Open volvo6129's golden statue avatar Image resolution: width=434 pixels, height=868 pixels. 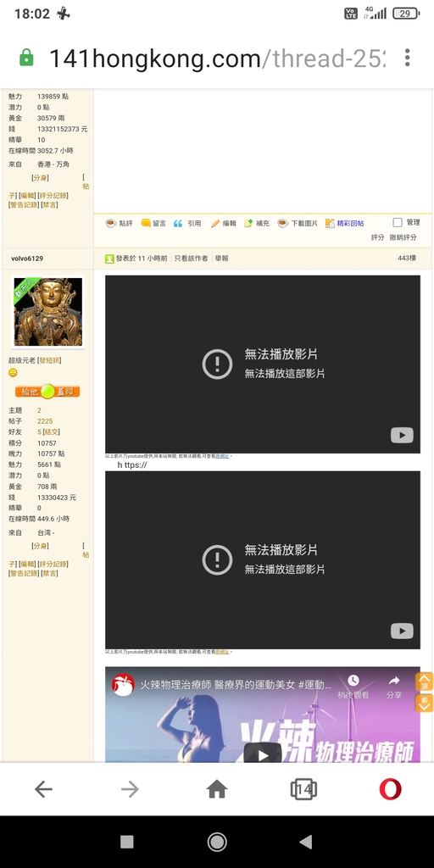[48, 312]
